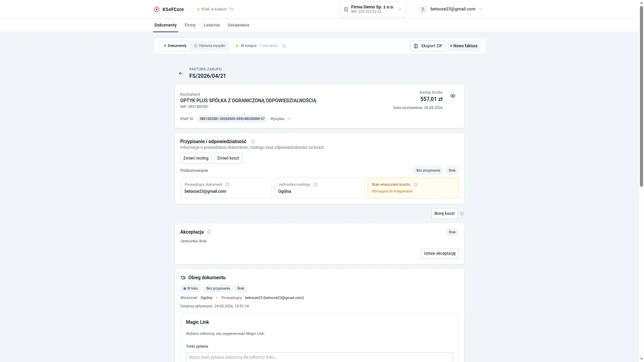Image resolution: width=644 pixels, height=362 pixels.
Task: Go back using the left arrow icon
Action: (181, 73)
